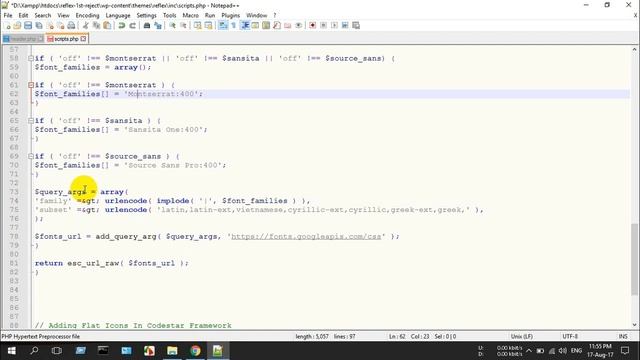
Task: Click the 'PHP Hypertext Preprocessor file' status text
Action: point(41,336)
